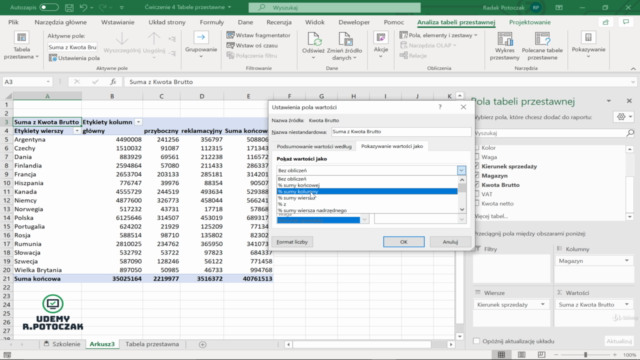640x360 pixels.
Task: Check the Kwota netto field checkbox
Action: tap(477, 203)
